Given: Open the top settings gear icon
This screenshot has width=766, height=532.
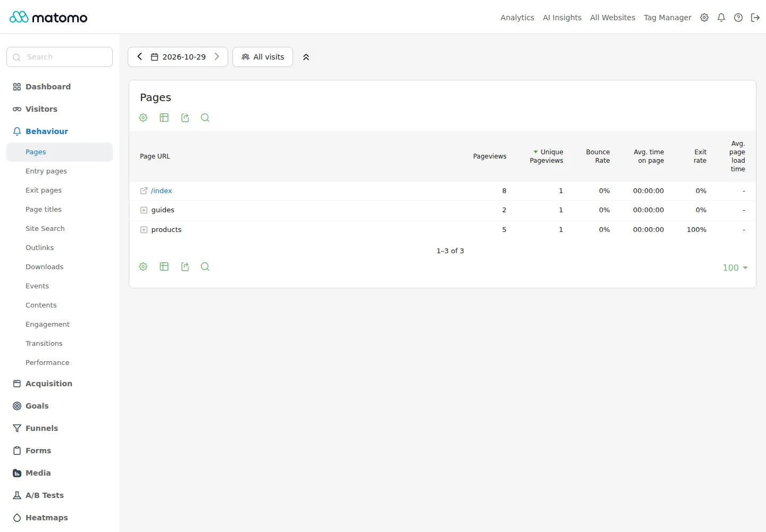Looking at the screenshot, I should point(704,18).
